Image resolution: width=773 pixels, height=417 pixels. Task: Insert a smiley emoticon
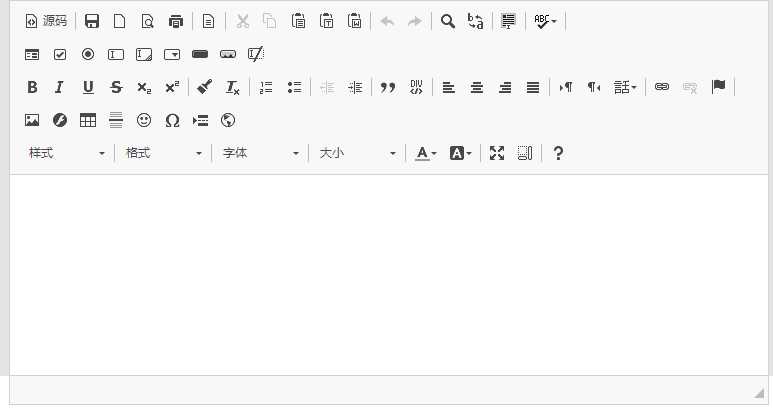144,120
